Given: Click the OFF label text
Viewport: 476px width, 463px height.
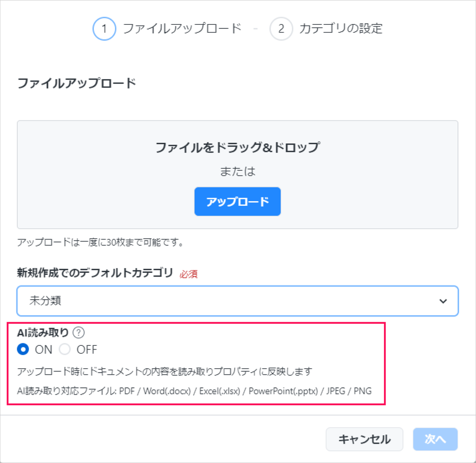Looking at the screenshot, I should pyautogui.click(x=87, y=350).
